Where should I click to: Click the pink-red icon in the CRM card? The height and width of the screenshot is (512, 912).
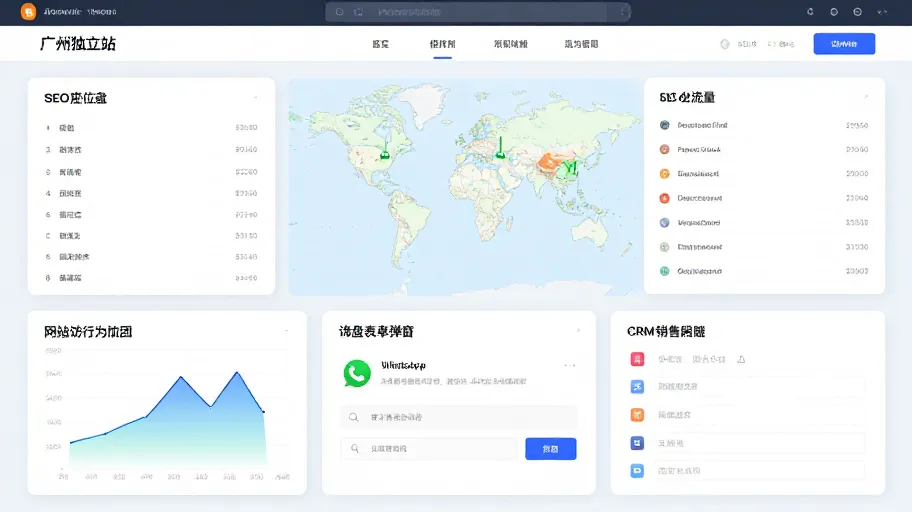point(637,359)
